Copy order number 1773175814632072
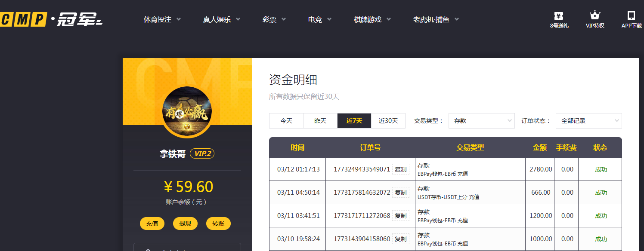Image resolution: width=644 pixels, height=251 pixels. coord(400,193)
